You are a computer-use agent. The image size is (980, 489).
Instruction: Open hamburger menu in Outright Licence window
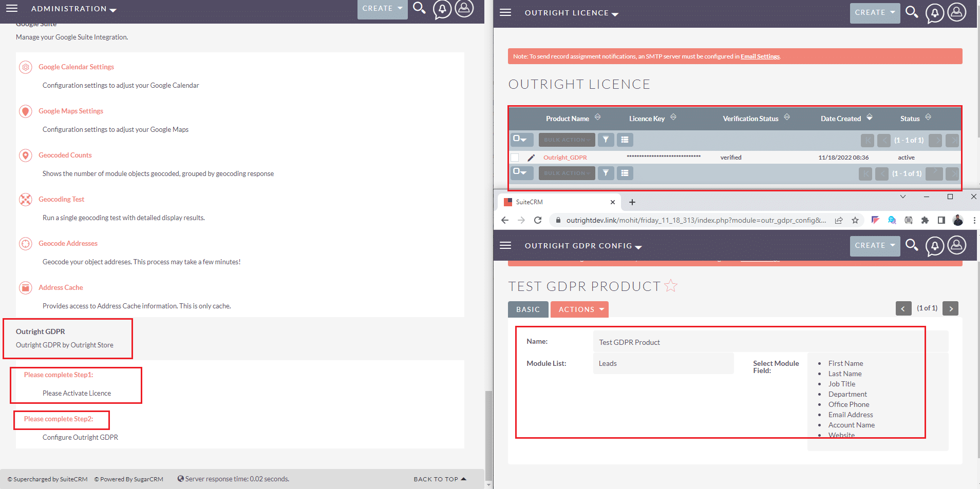tap(505, 12)
